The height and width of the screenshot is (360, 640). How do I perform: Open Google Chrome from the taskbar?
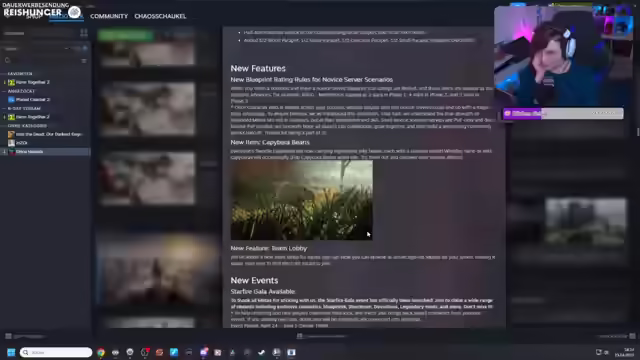coord(101,352)
